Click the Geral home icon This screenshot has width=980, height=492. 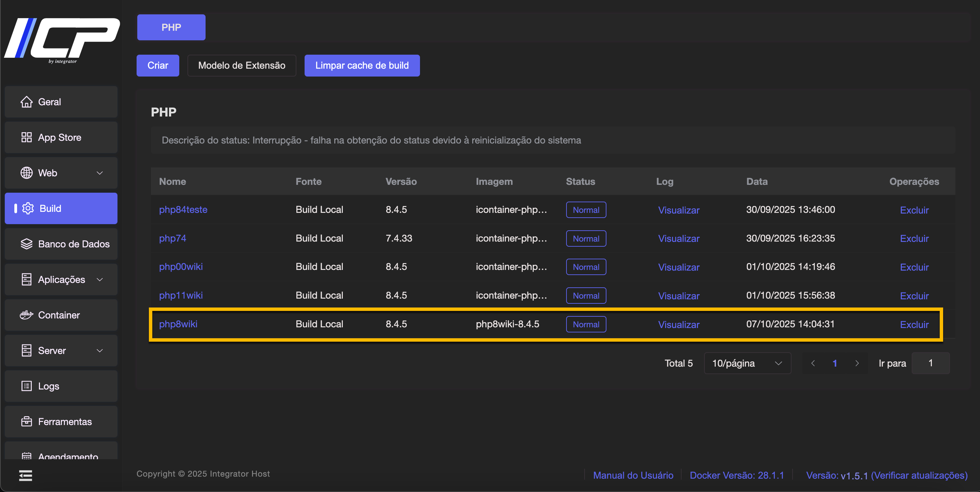[26, 102]
